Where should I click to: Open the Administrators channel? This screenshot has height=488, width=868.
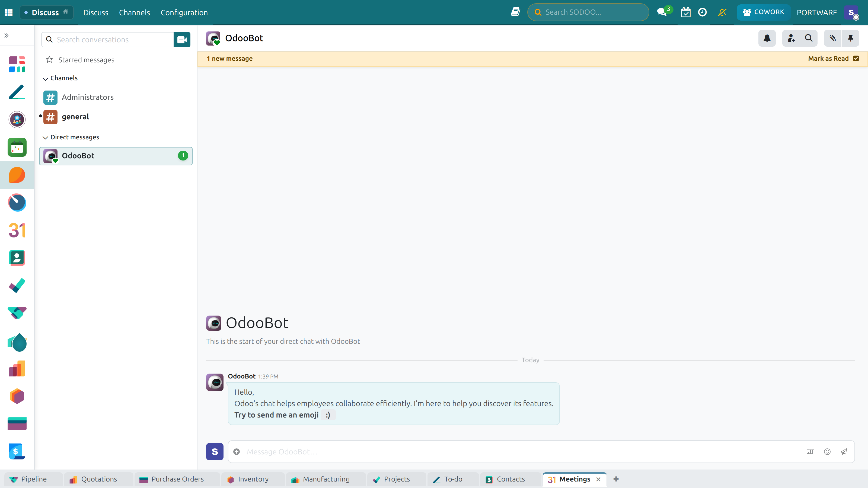coord(116,97)
